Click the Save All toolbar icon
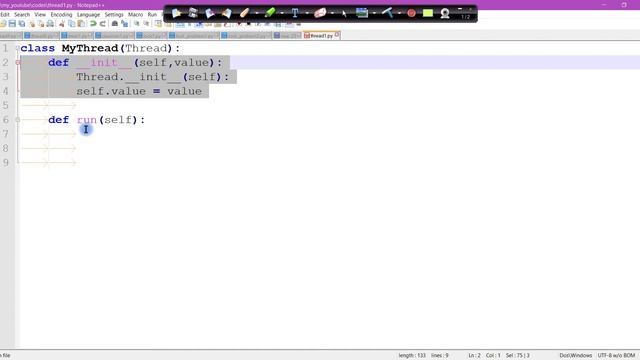Screen dimensions: 640x360 click(x=22, y=24)
